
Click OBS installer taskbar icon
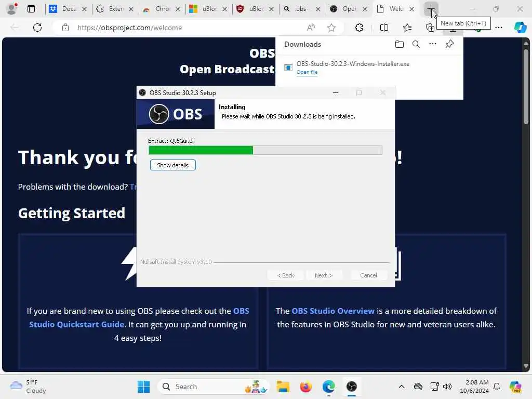(352, 387)
